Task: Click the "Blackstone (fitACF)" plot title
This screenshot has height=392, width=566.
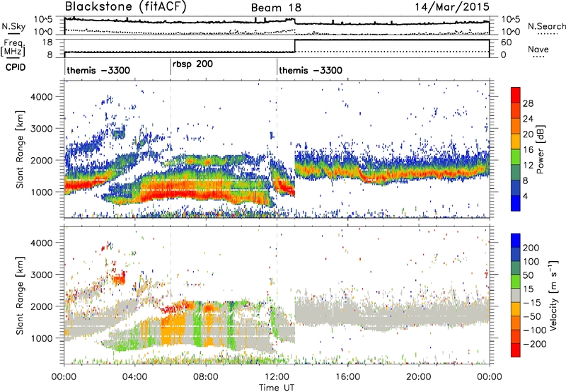Action: pos(126,7)
